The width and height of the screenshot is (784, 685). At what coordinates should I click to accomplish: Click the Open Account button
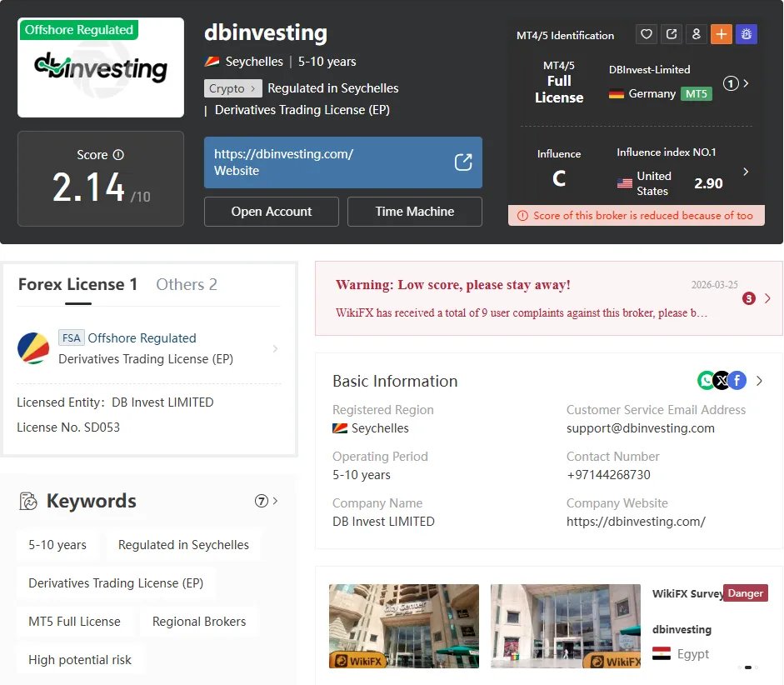[x=272, y=212]
